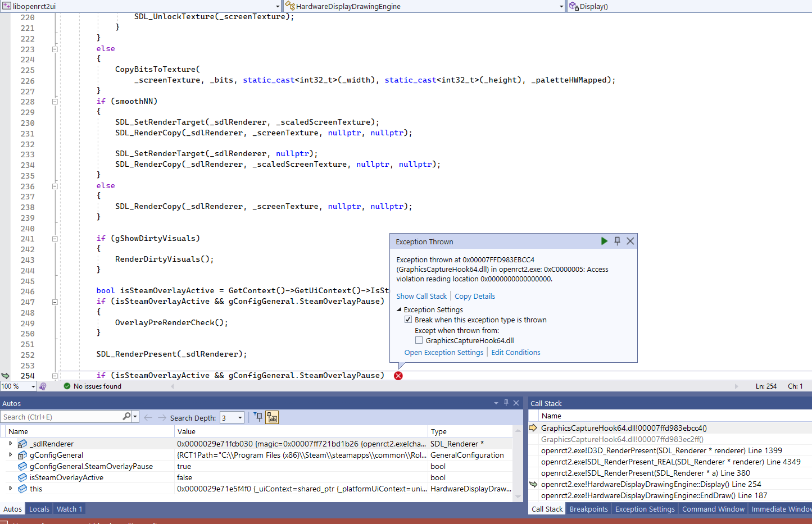Image resolution: width=812 pixels, height=524 pixels.
Task: Click Open Exception Settings
Action: coord(443,352)
